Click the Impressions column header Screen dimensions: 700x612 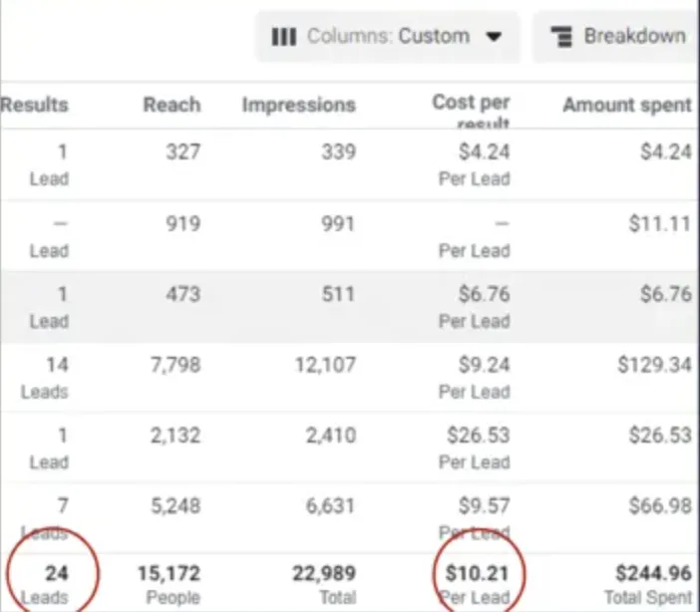298,105
